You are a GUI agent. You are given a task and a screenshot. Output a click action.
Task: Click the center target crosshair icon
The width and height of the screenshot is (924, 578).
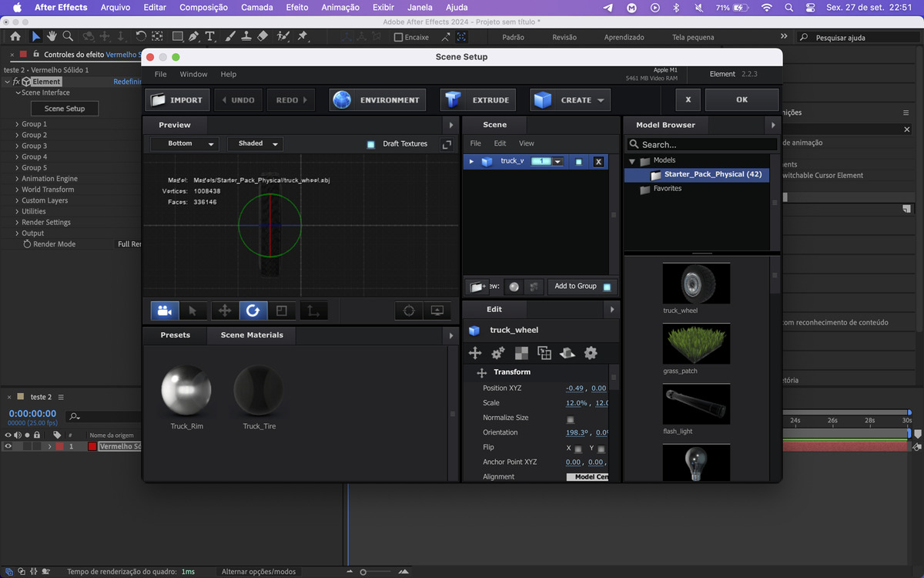[410, 311]
